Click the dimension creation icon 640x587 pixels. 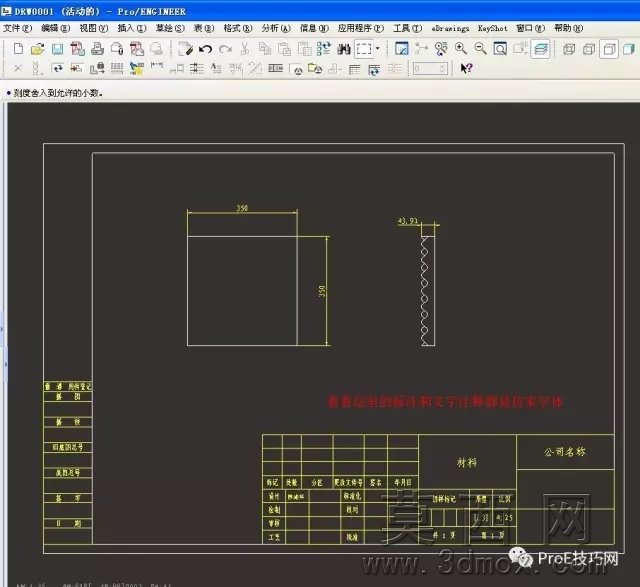click(x=157, y=65)
